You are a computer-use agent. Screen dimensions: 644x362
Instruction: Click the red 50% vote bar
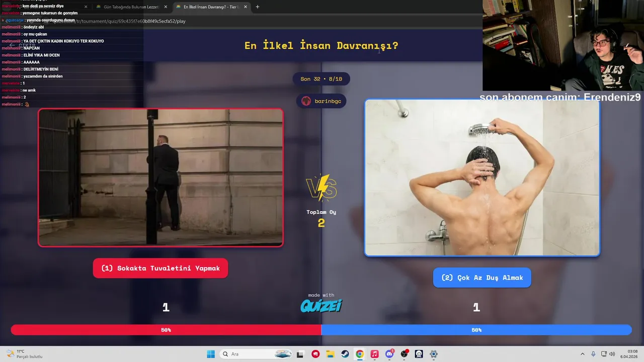pos(166,330)
